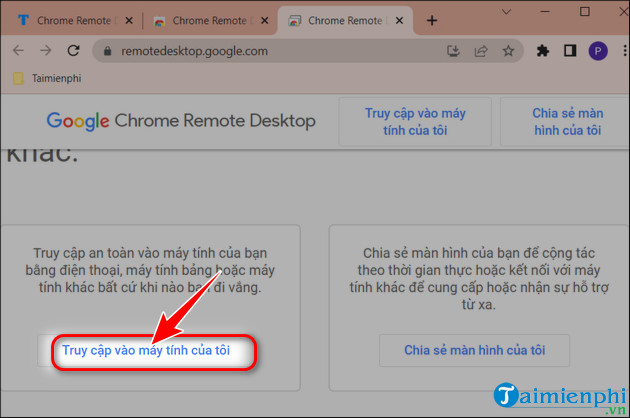Open the tab search chevron

507,12
